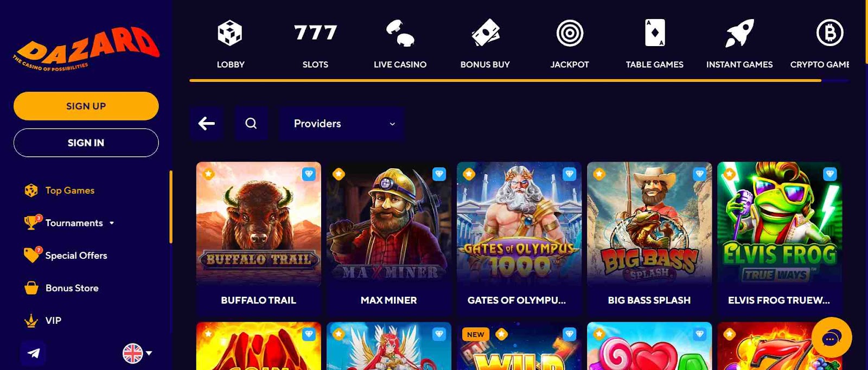Image resolution: width=868 pixels, height=370 pixels.
Task: Toggle favorite star on Max Miner
Action: coord(339,174)
